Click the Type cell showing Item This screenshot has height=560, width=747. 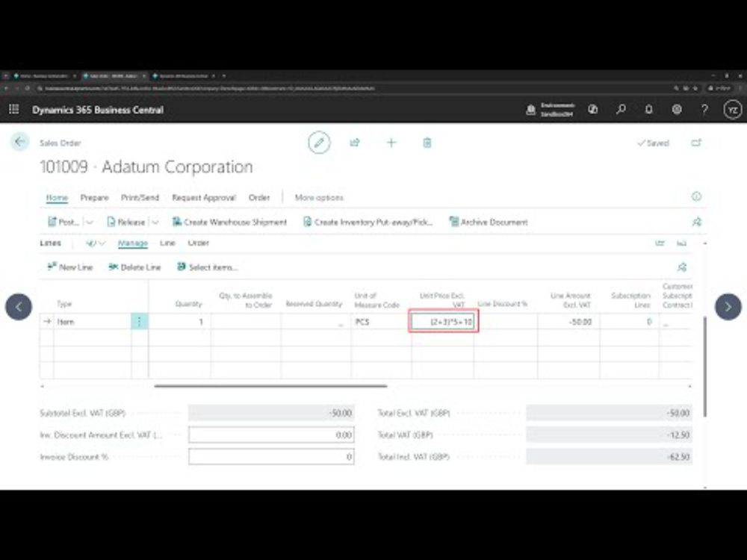93,322
